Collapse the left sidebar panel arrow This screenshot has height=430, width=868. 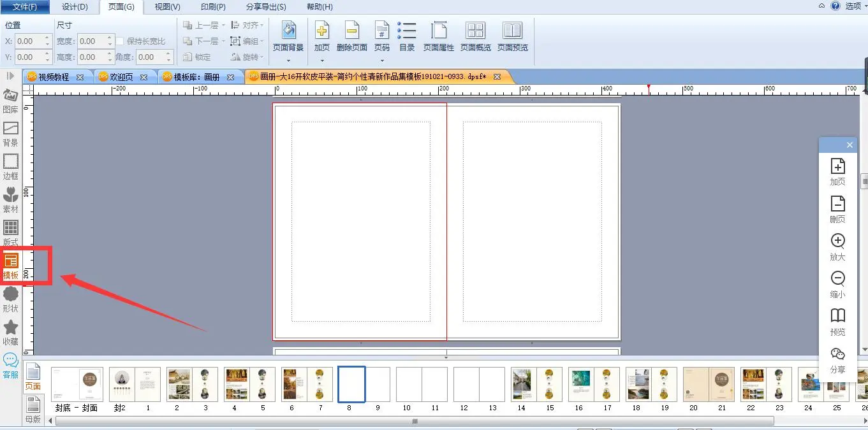click(10, 76)
